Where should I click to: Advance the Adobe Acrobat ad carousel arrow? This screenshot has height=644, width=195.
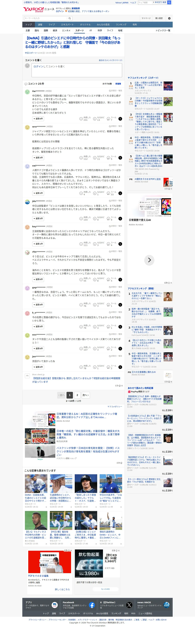point(149,260)
